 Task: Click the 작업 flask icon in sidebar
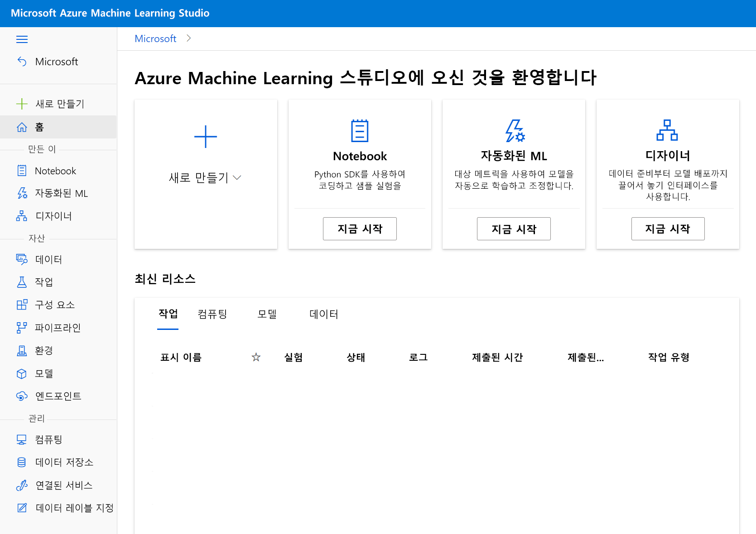(x=22, y=282)
